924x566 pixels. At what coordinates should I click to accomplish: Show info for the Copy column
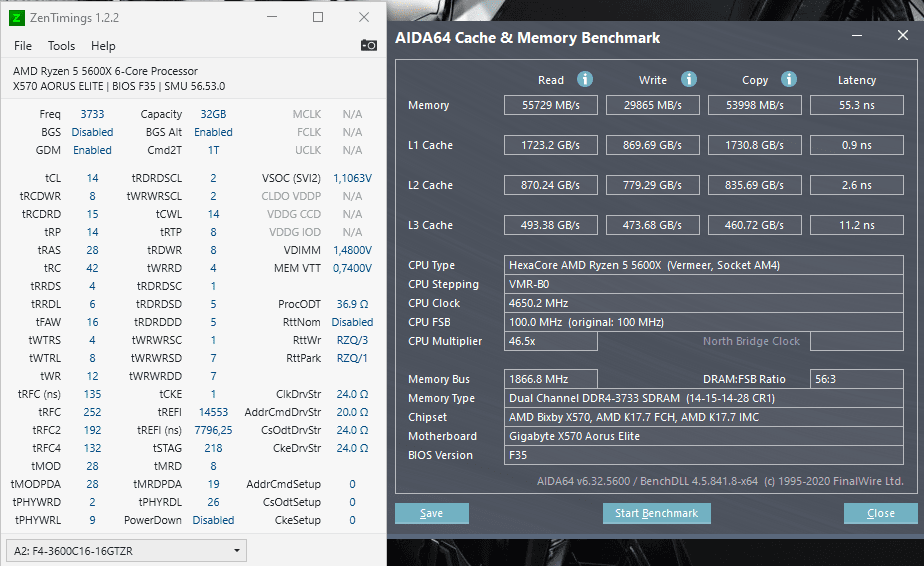(x=788, y=79)
